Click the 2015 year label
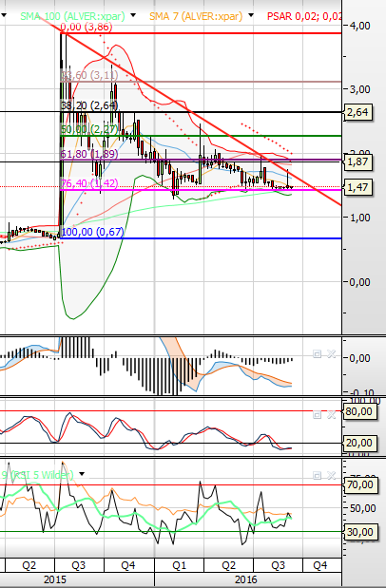This screenshot has height=588, width=386. tap(55, 579)
